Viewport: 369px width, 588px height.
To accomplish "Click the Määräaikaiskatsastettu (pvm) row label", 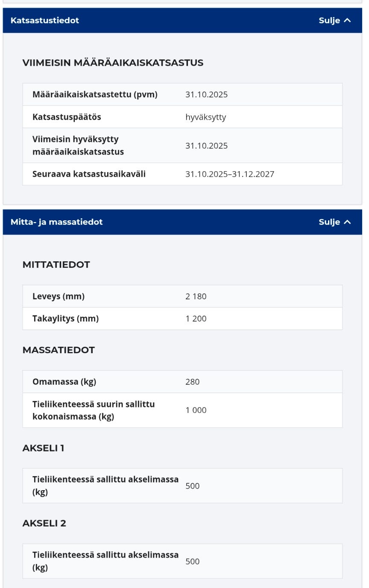I will pos(95,94).
